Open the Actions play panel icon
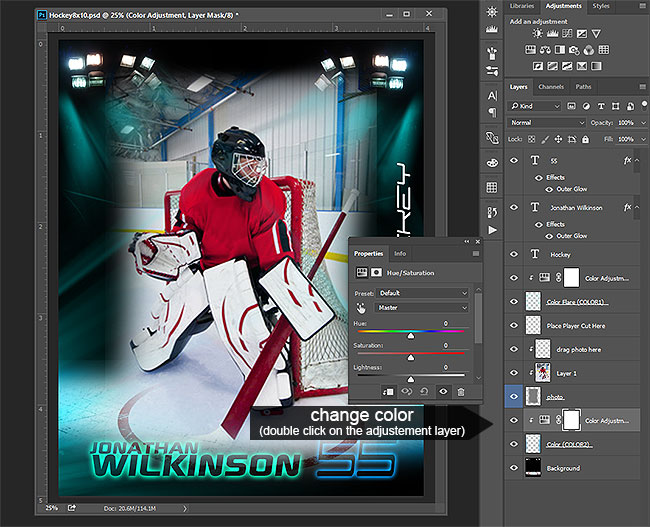 pyautogui.click(x=492, y=230)
